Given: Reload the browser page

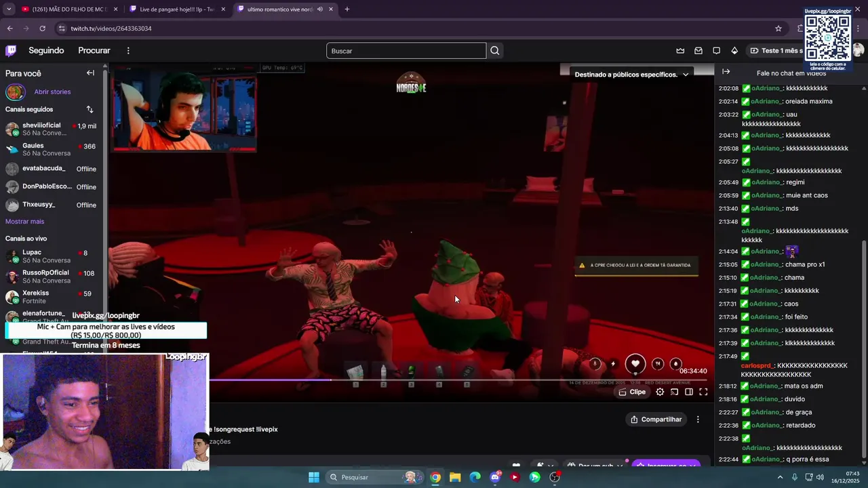Looking at the screenshot, I should tap(42, 28).
